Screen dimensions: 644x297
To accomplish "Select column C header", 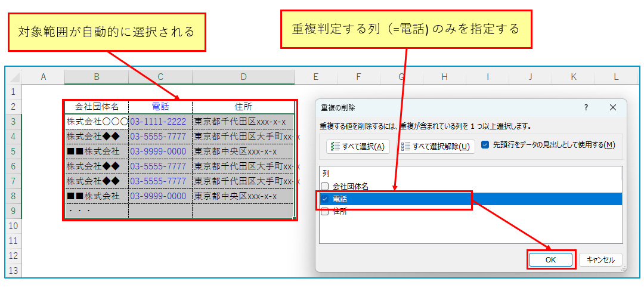I will [x=160, y=77].
